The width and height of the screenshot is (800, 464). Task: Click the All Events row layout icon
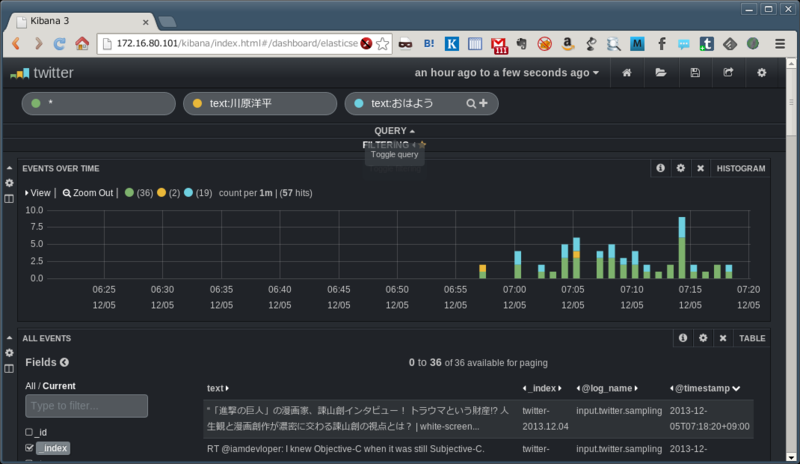(9, 369)
